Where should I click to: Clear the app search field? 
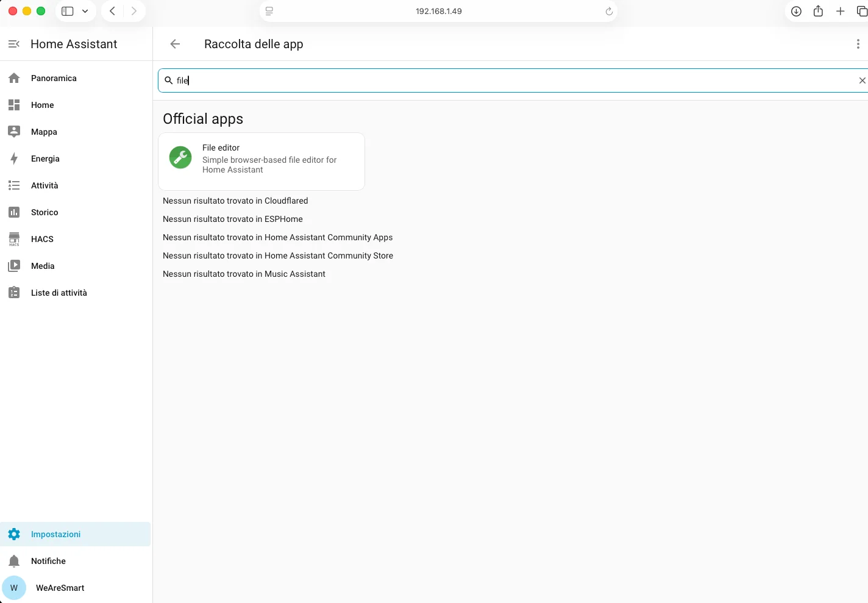862,80
